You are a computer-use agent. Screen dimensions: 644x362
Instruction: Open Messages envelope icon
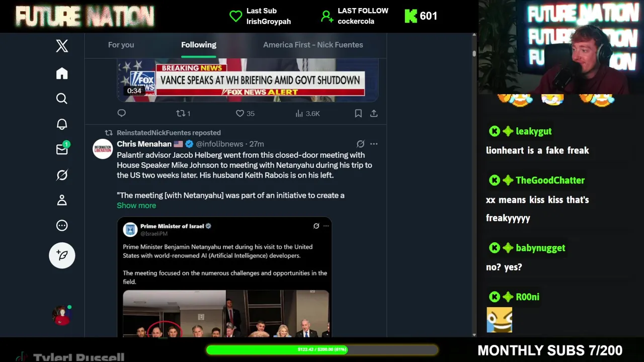[x=62, y=149]
